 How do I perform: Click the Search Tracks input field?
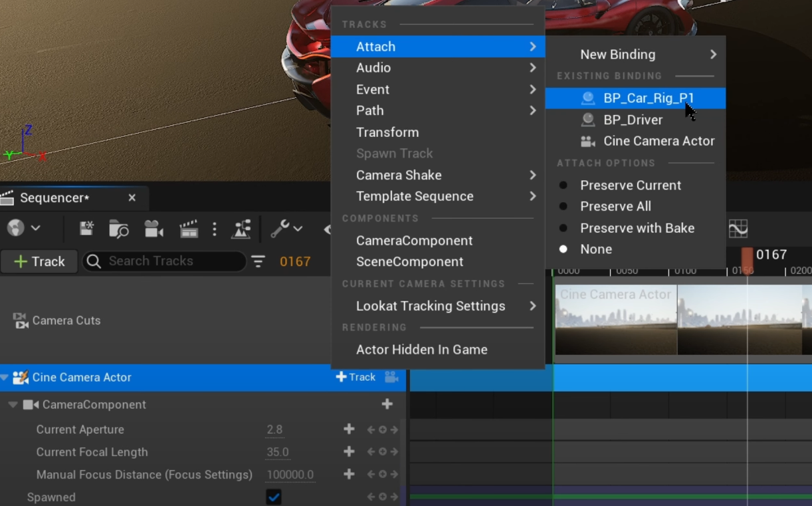click(173, 261)
